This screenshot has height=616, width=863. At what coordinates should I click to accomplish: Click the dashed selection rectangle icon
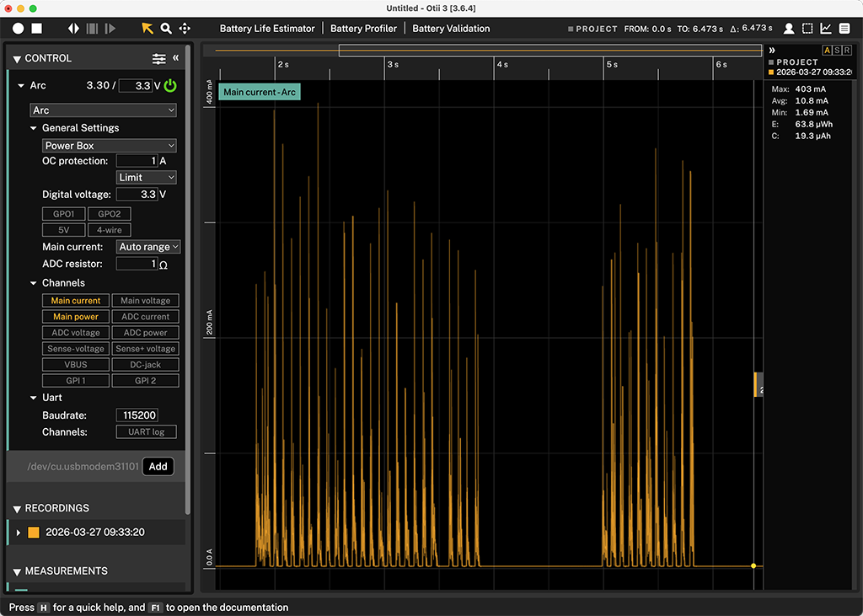(x=807, y=28)
